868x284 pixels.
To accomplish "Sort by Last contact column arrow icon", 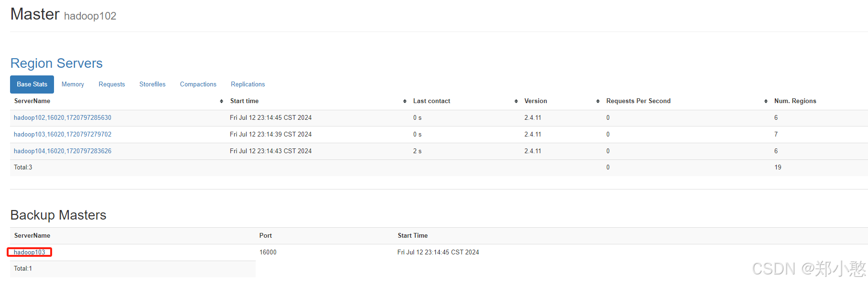I will click(516, 101).
